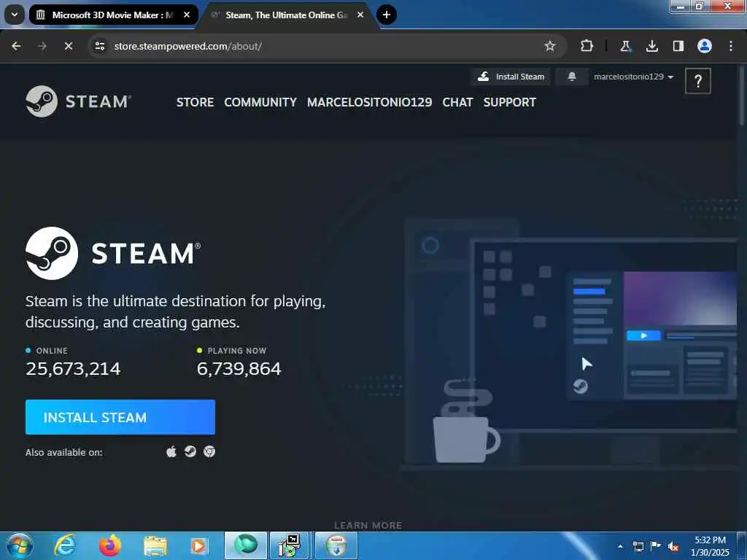This screenshot has width=747, height=560.
Task: Open the Windows Start button
Action: coord(19,546)
